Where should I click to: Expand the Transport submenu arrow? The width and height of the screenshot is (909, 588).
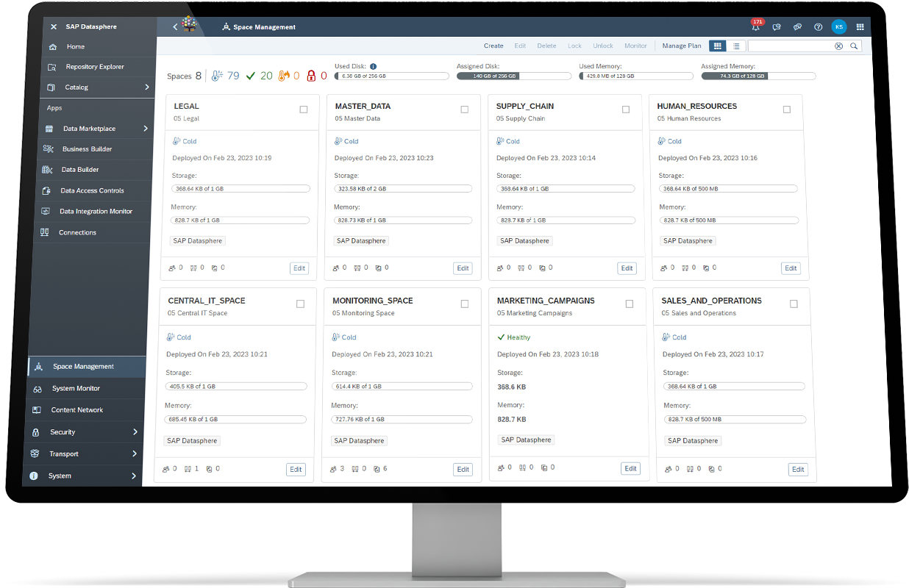tap(135, 454)
